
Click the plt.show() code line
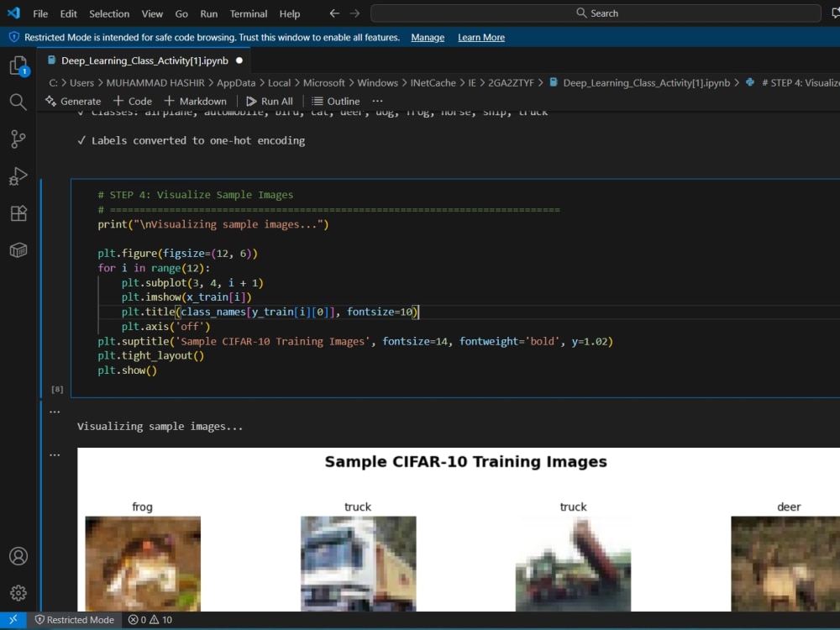click(x=128, y=370)
